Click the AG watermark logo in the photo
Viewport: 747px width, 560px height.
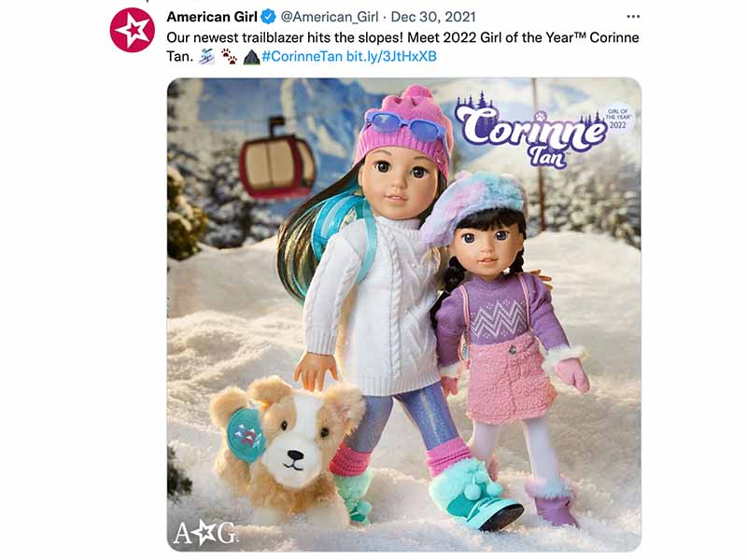(204, 532)
